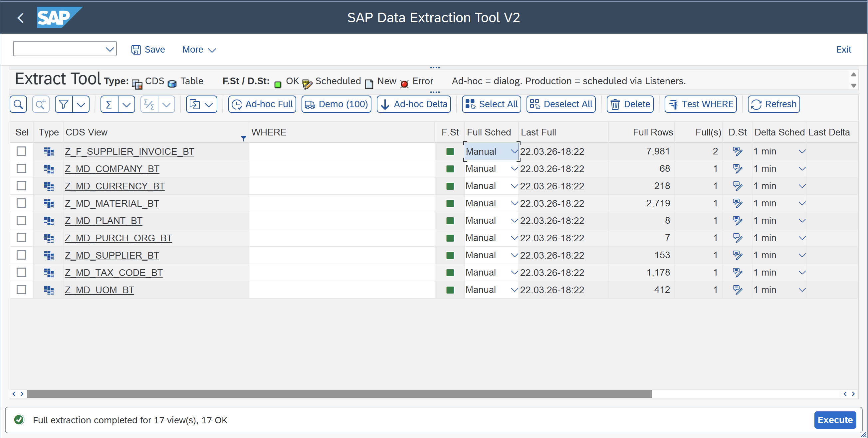
Task: Open Full Sched dropdown for Z_MD_COMPANY_BT
Action: [x=514, y=169]
